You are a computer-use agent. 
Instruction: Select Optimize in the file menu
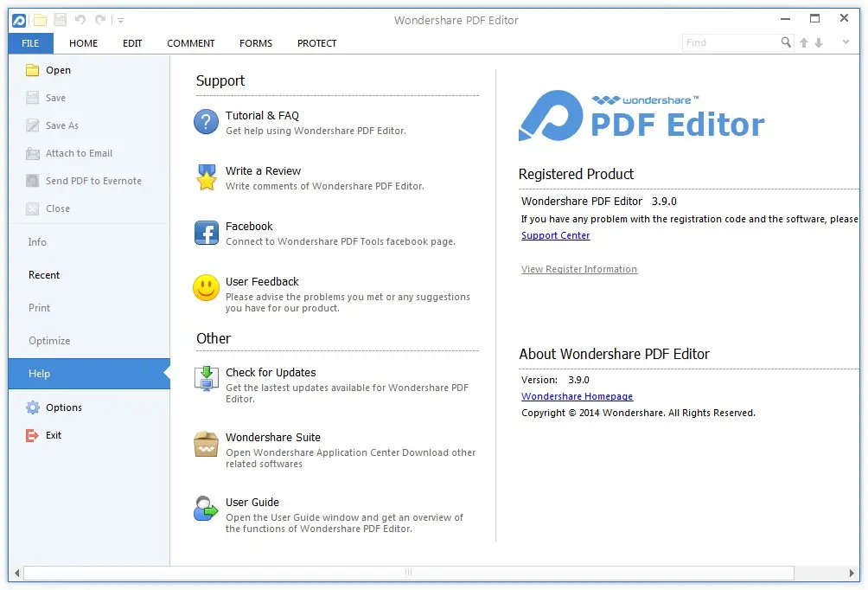click(x=89, y=341)
